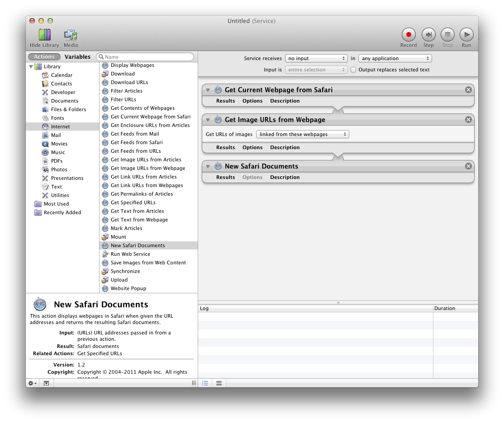This screenshot has height=423, width=504.
Task: Collapse New Safari Documents action
Action: 208,166
